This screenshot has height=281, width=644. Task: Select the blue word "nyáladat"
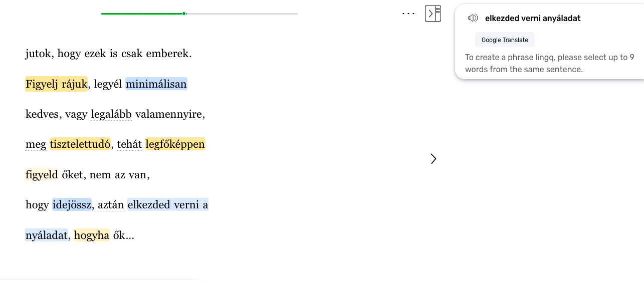(46, 235)
